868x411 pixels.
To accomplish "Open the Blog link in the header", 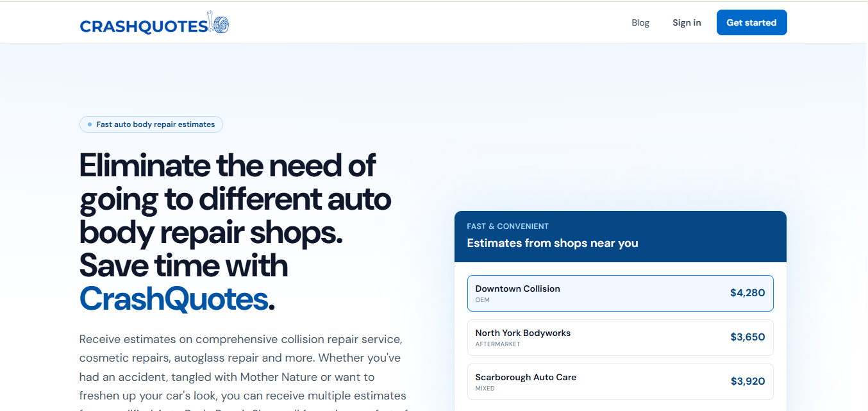I will point(640,22).
